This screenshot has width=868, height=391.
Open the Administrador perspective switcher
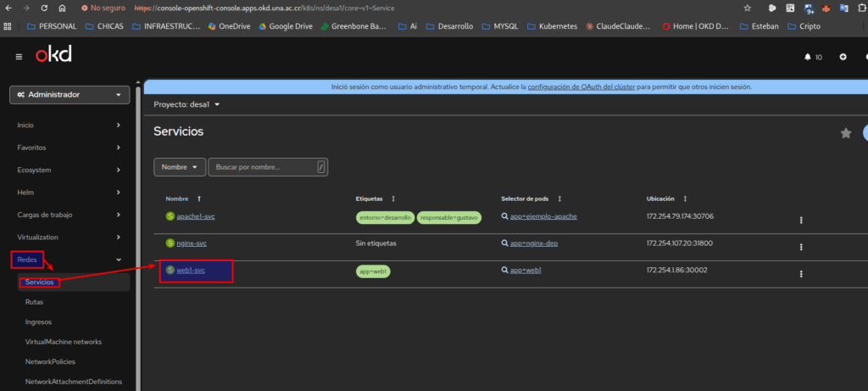(70, 95)
